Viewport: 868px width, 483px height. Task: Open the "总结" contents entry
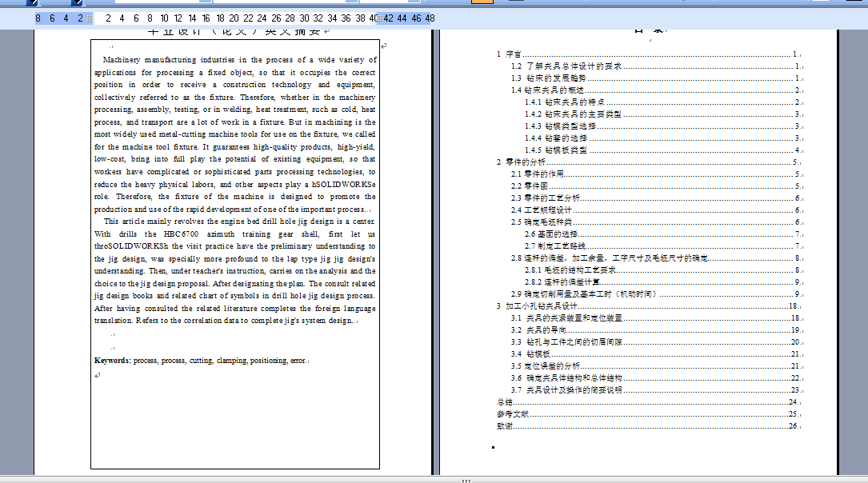pyautogui.click(x=648, y=402)
